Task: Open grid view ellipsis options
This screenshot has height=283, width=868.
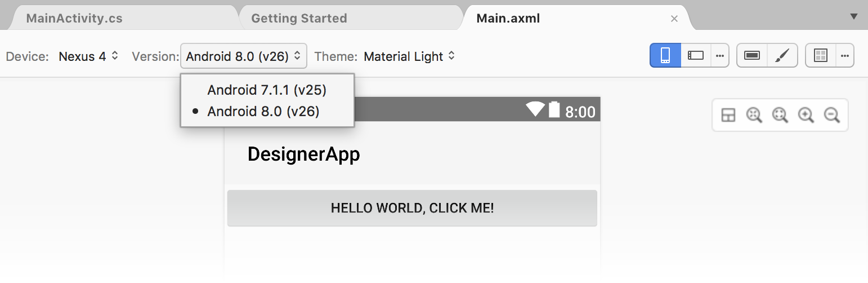Action: pyautogui.click(x=845, y=55)
